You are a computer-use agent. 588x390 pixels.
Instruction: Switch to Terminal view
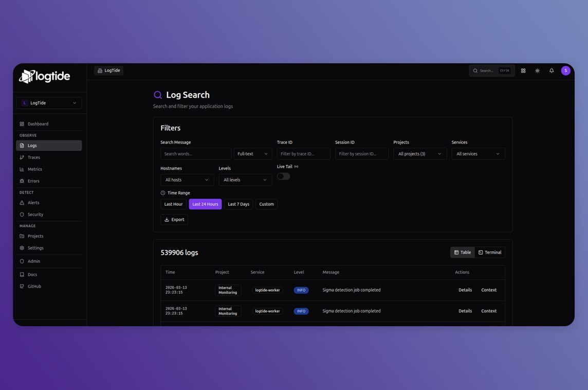coord(490,253)
